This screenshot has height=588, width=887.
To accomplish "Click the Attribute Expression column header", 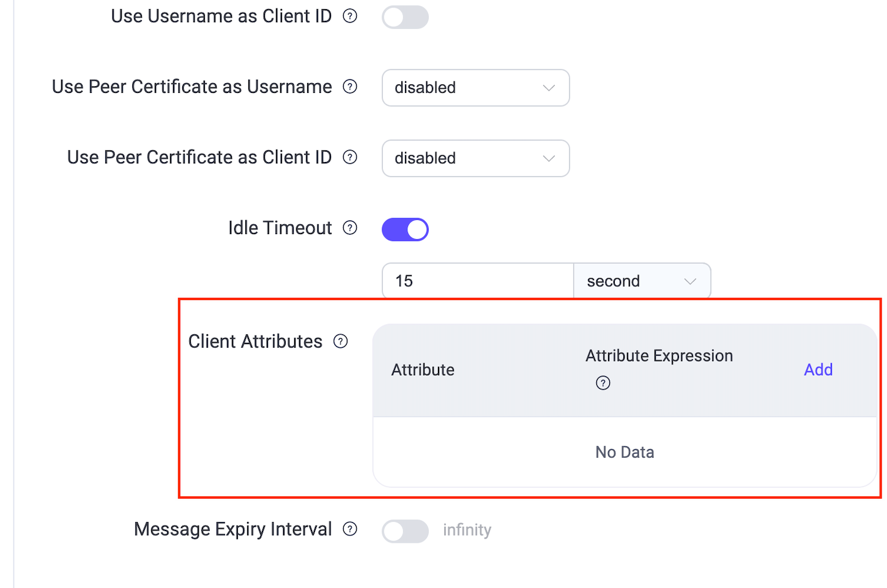I will (x=659, y=356).
